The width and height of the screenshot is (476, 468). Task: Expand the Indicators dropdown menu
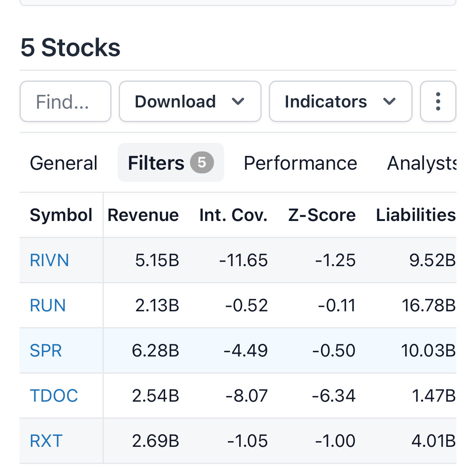click(x=340, y=101)
